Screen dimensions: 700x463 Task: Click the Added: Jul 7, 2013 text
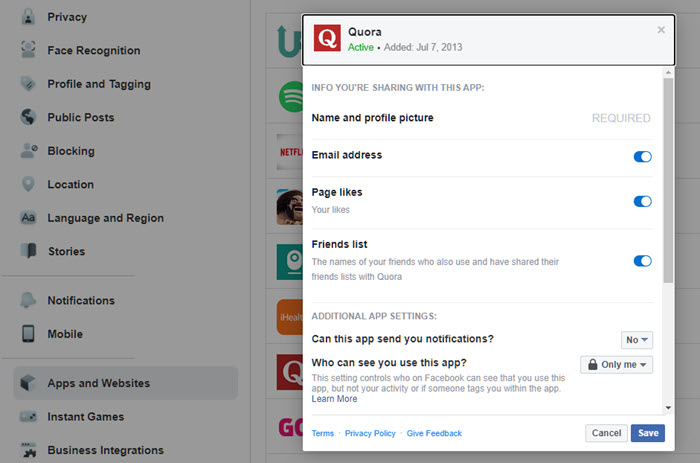tap(423, 47)
